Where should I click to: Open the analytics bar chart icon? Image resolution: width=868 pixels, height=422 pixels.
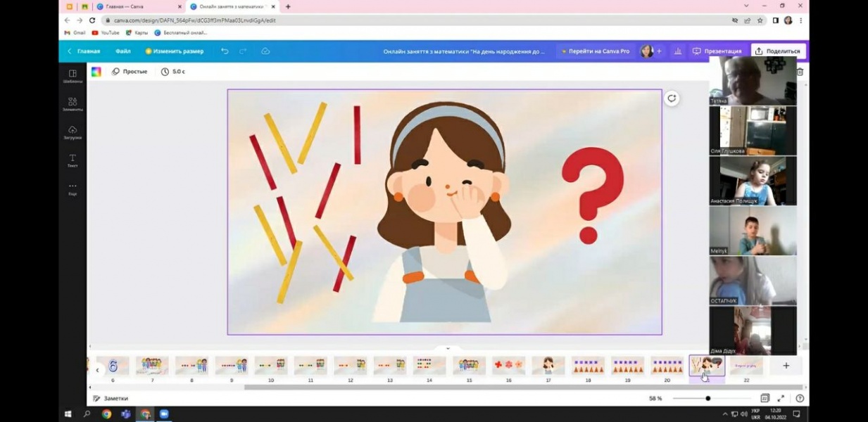678,51
